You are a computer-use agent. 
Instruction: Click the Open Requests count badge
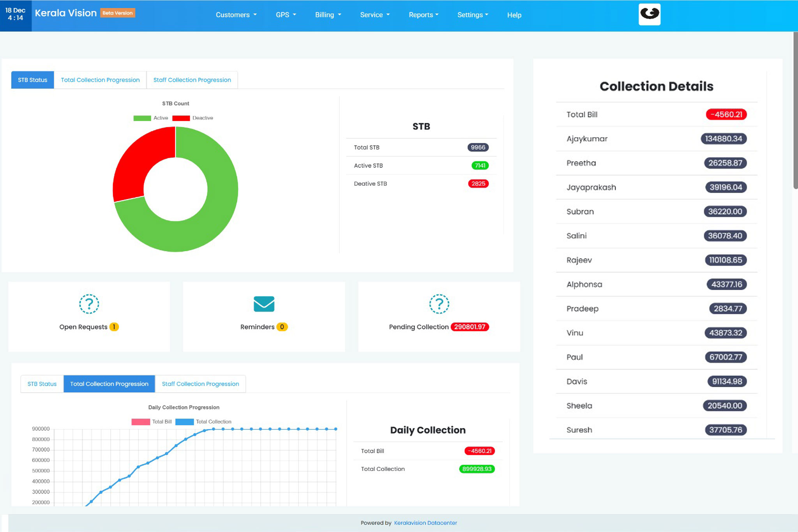coord(114,327)
